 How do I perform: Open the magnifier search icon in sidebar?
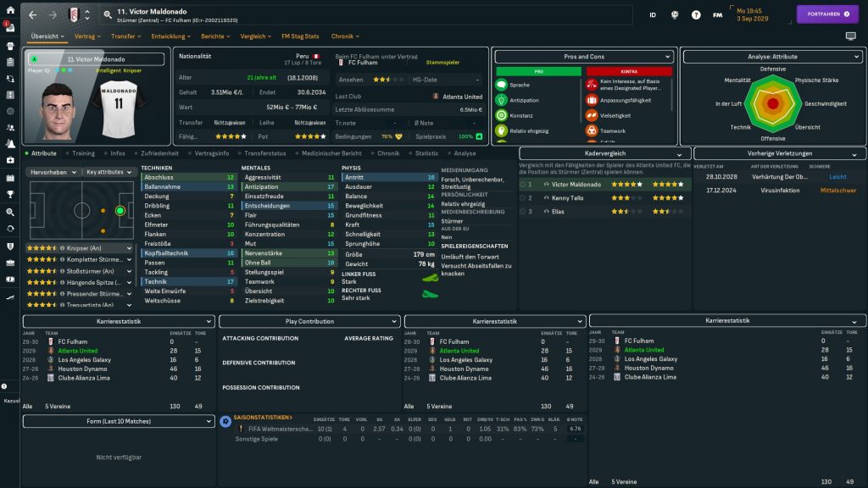point(10,212)
